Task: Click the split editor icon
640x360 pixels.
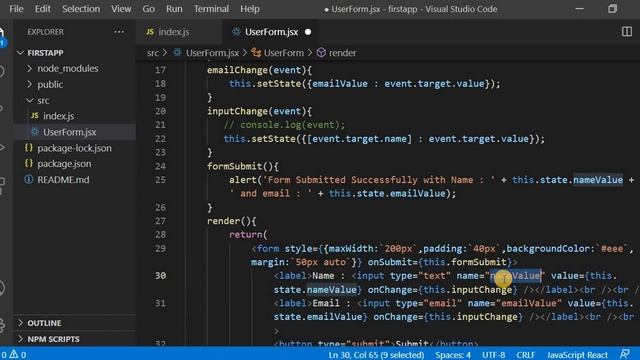Action: [627, 32]
